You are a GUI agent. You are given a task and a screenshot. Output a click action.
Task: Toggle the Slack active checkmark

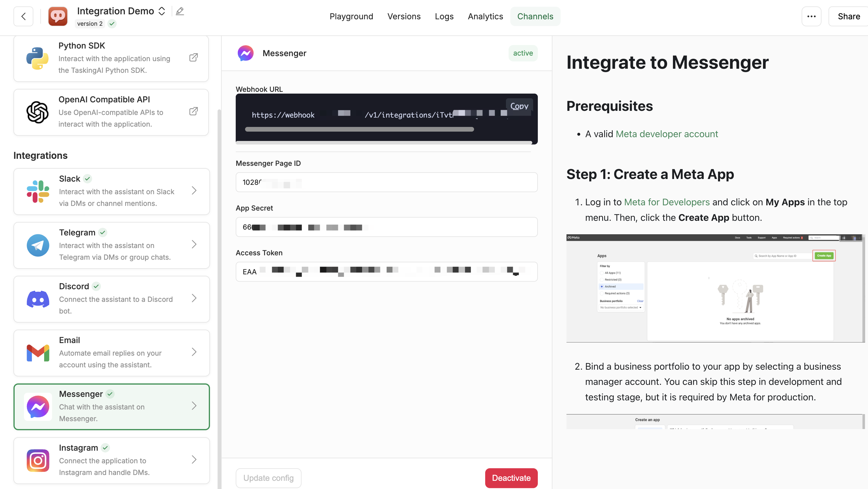click(x=88, y=179)
